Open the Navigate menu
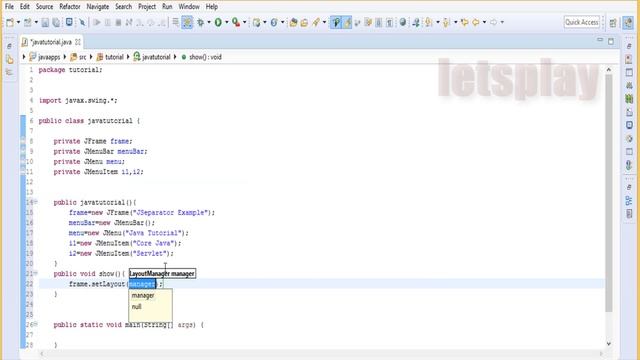The width and height of the screenshot is (640, 360). click(x=98, y=7)
